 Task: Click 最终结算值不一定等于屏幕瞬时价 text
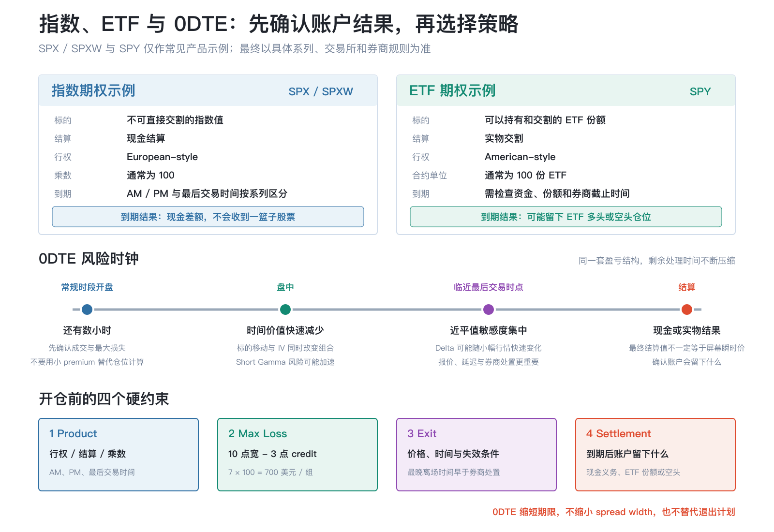coord(687,348)
